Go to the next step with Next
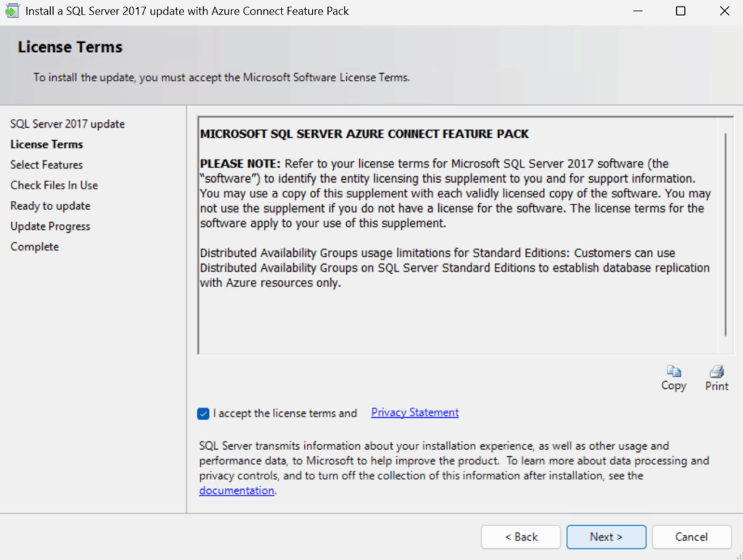 606,537
